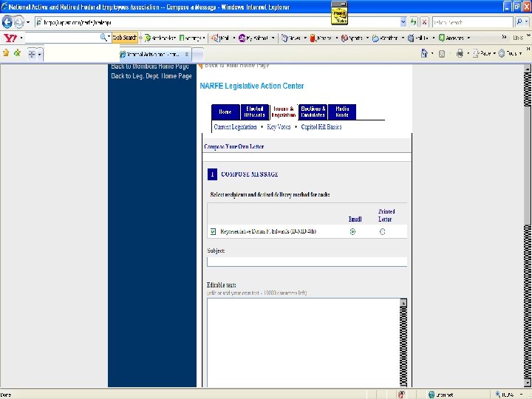Open the Movies button on the Yahoo toolbar
The width and height of the screenshot is (532, 399).
coord(321,38)
